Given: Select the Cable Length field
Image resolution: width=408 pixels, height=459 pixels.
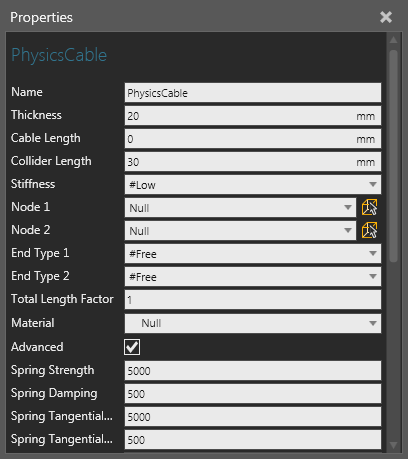Looking at the screenshot, I should coord(253,138).
